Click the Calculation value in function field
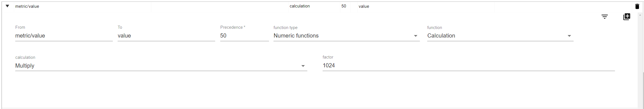Image resolution: width=644 pixels, height=109 pixels. coord(441,36)
